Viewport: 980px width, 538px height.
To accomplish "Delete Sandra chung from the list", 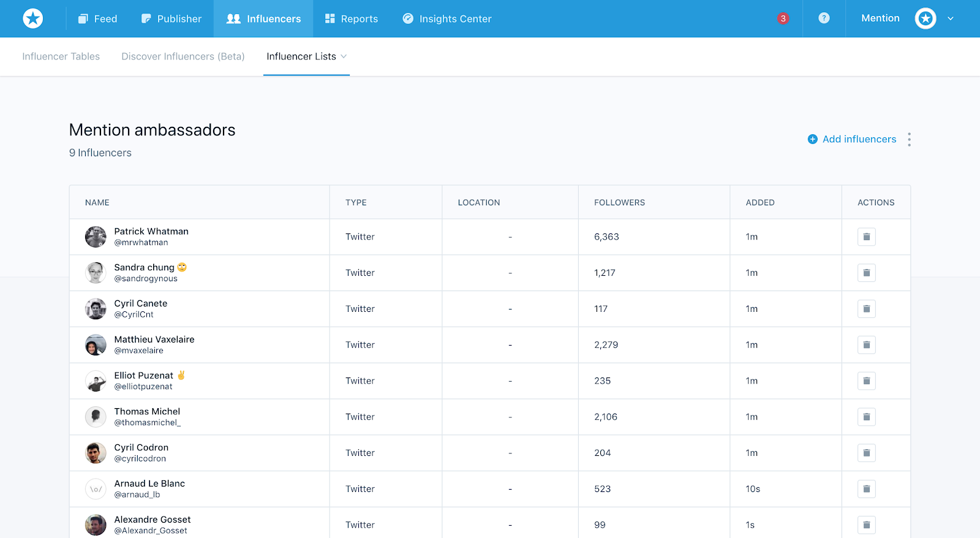I will coord(867,273).
